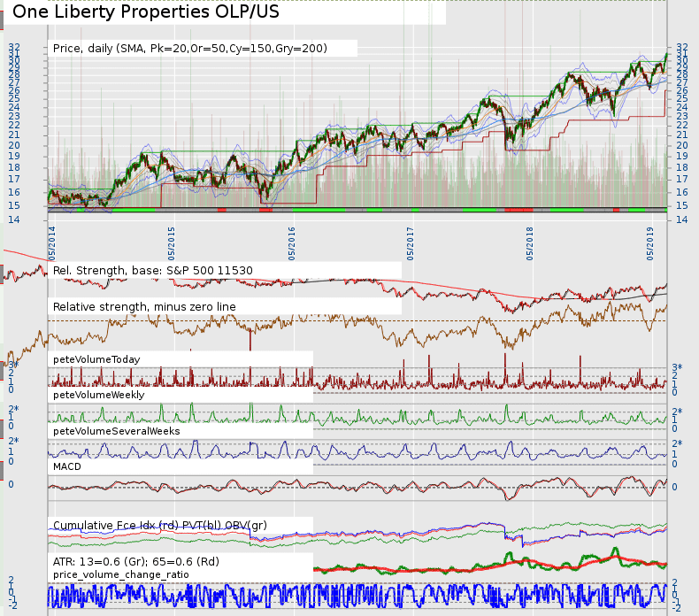Click the peteVolumeToday label

96,359
